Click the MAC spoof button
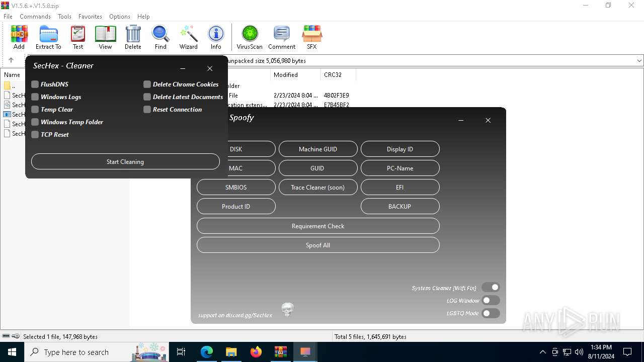644x362 pixels. pyautogui.click(x=252, y=168)
